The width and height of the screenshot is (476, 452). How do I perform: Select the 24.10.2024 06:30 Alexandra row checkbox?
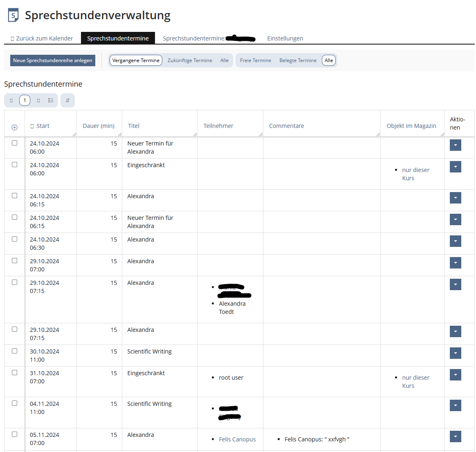coord(15,239)
